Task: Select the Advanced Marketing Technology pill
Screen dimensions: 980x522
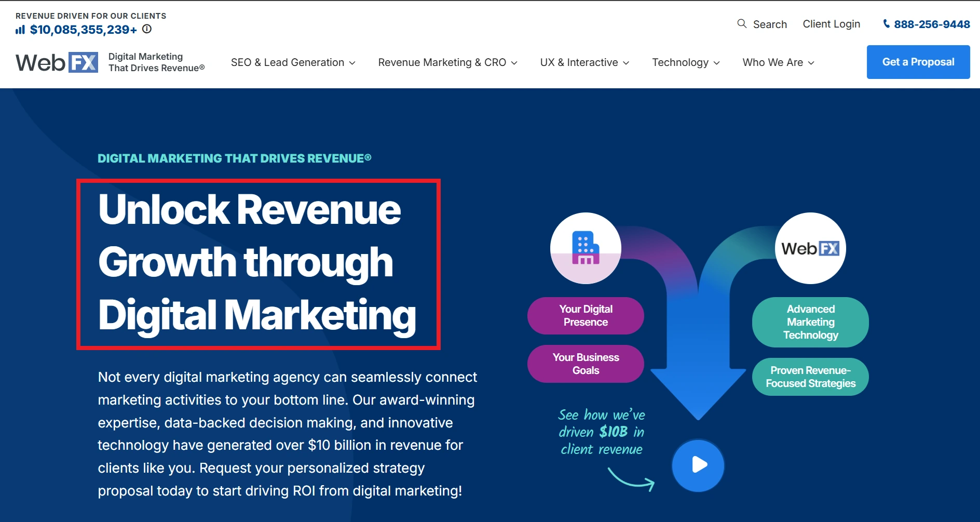Action: [810, 322]
